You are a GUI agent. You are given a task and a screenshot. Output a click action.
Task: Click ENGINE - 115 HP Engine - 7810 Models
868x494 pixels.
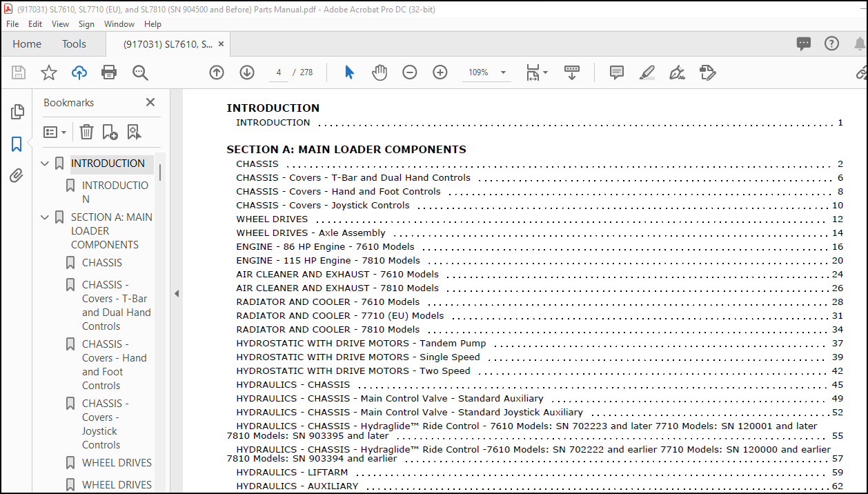(x=328, y=260)
